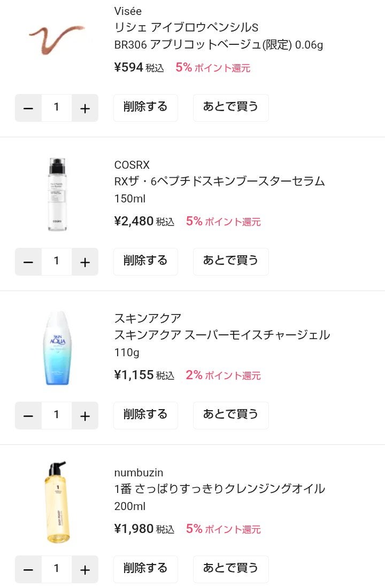This screenshot has height=588, width=385.
Task: Delete the Visée eyebrow pencil (削除する)
Action: (x=145, y=107)
